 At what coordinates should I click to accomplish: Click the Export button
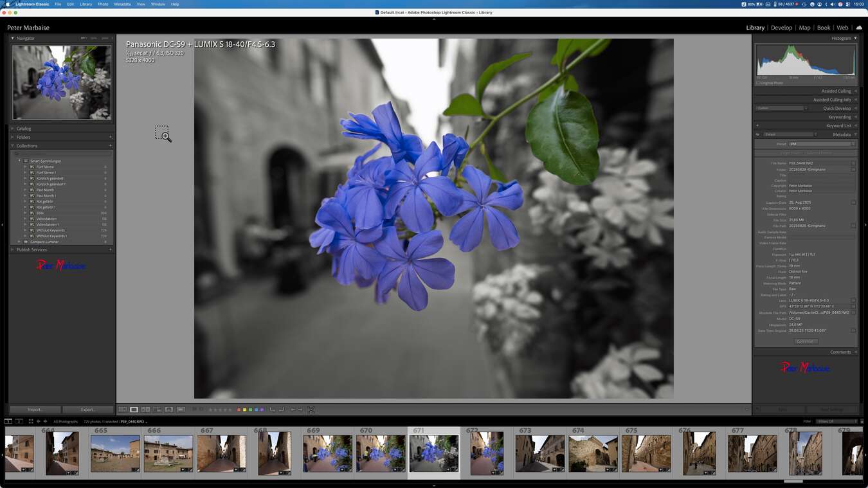88,410
